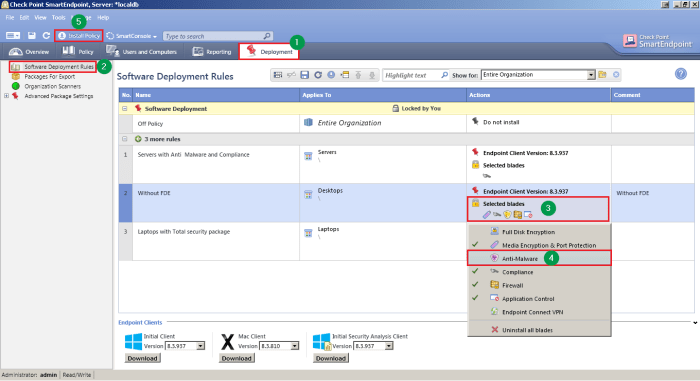Select Laptops with Total security package rule

click(x=183, y=231)
